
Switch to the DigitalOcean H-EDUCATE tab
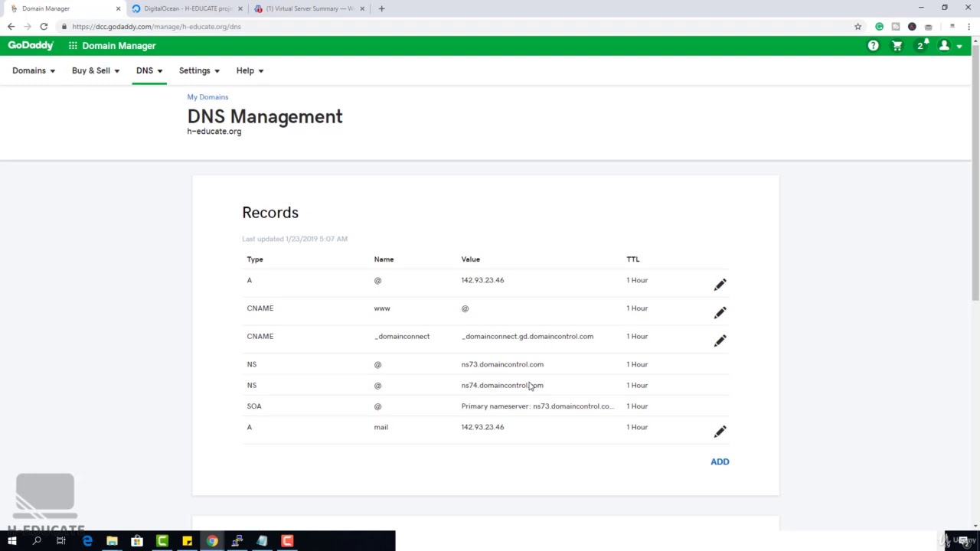(x=187, y=9)
